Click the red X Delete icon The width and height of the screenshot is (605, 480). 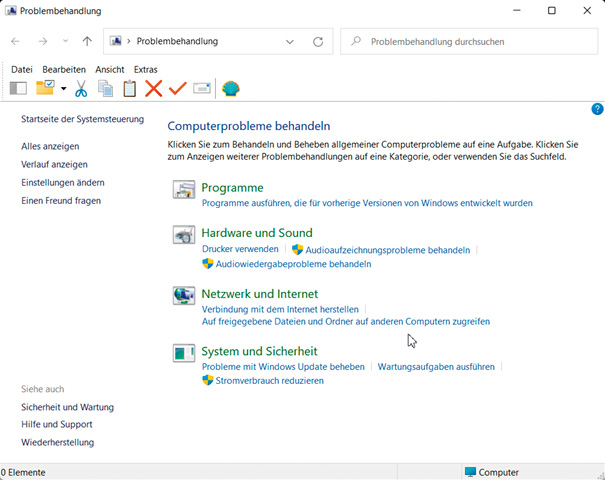(x=154, y=88)
